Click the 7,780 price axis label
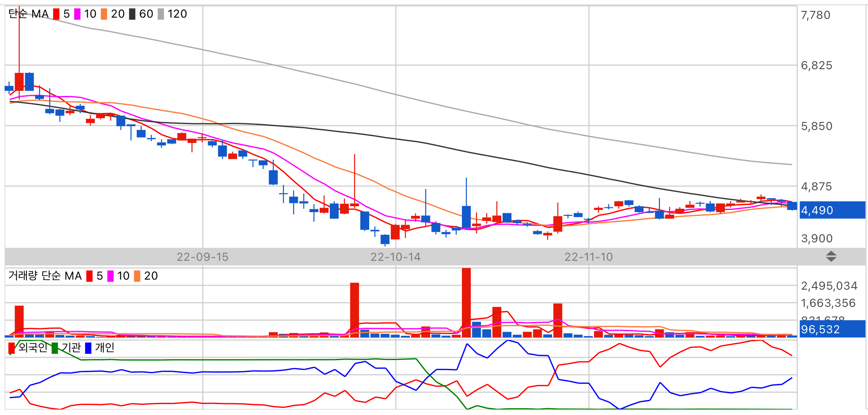 pyautogui.click(x=816, y=15)
